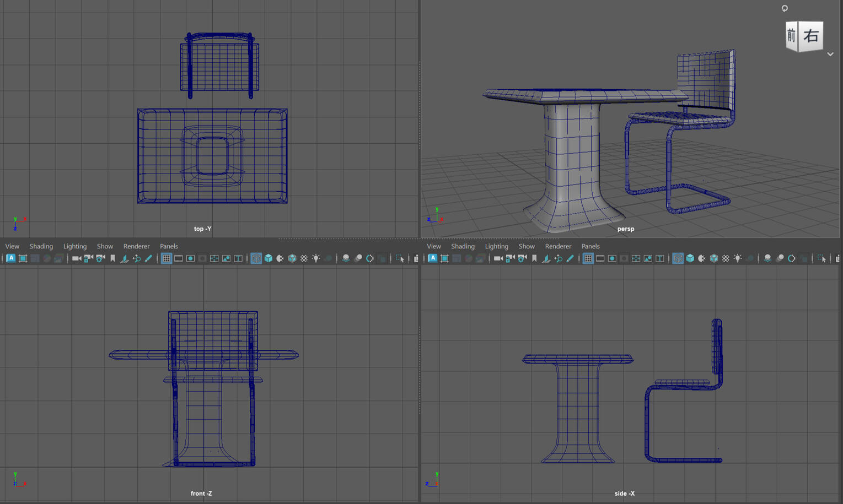
Task: Click the ViewCube right face (右)
Action: click(811, 36)
